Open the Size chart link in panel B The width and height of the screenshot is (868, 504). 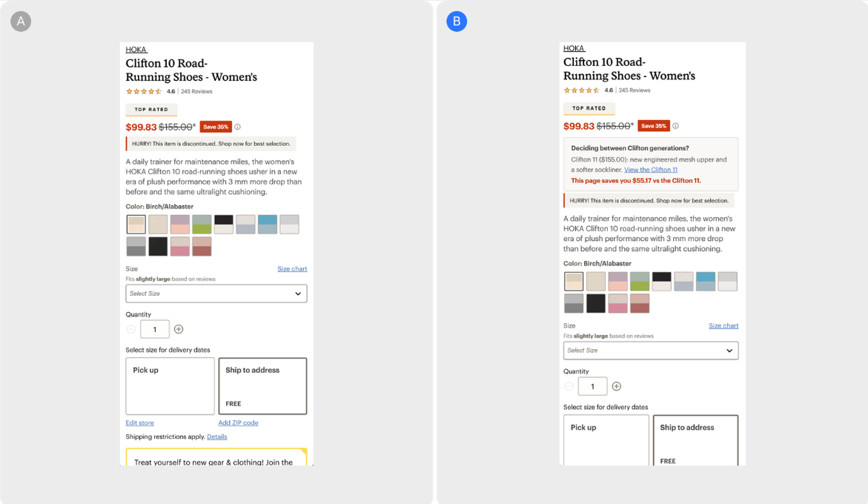pyautogui.click(x=723, y=326)
